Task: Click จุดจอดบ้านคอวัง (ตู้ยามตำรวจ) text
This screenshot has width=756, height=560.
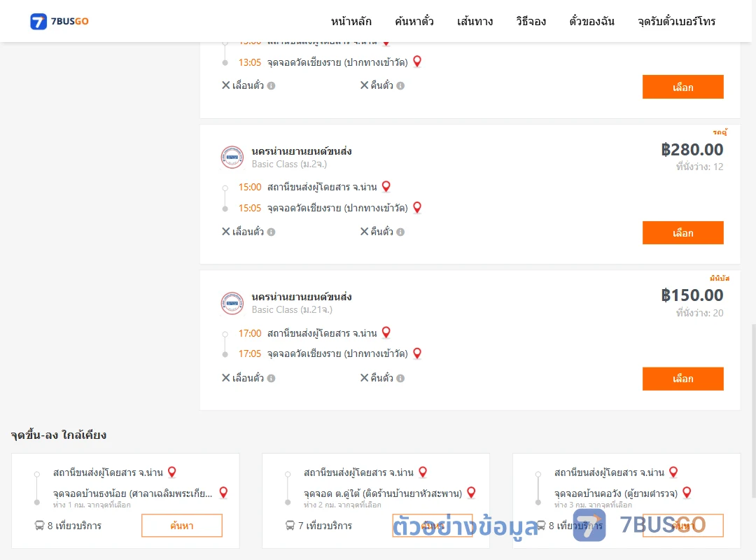Action: point(616,493)
